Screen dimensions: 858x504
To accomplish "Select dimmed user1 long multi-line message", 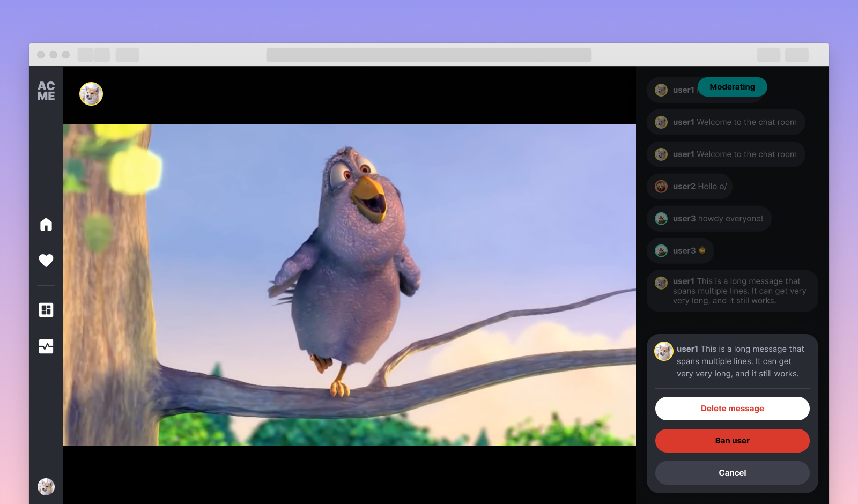I will 733,291.
